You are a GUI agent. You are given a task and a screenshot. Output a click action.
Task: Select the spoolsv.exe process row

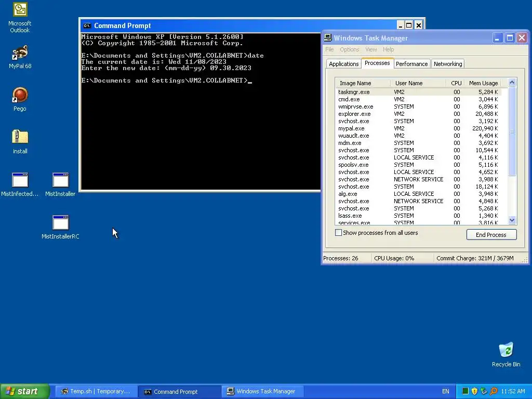click(x=418, y=165)
